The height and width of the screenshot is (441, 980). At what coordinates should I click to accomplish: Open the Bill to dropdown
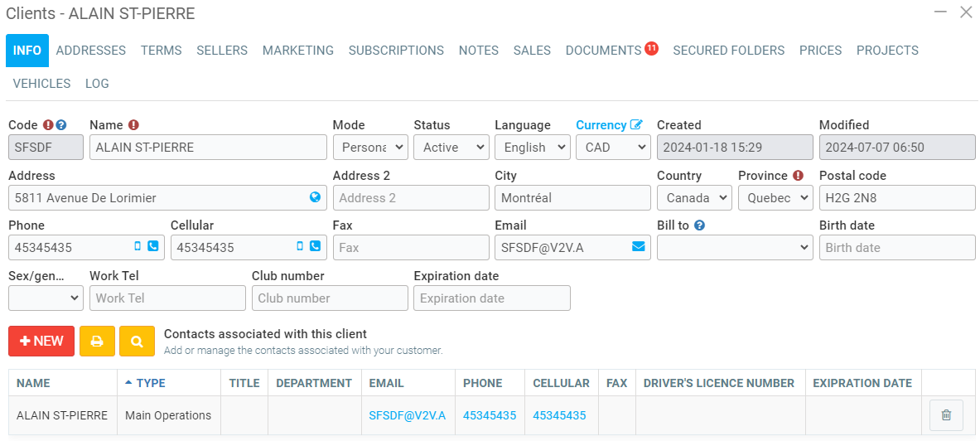click(x=735, y=248)
